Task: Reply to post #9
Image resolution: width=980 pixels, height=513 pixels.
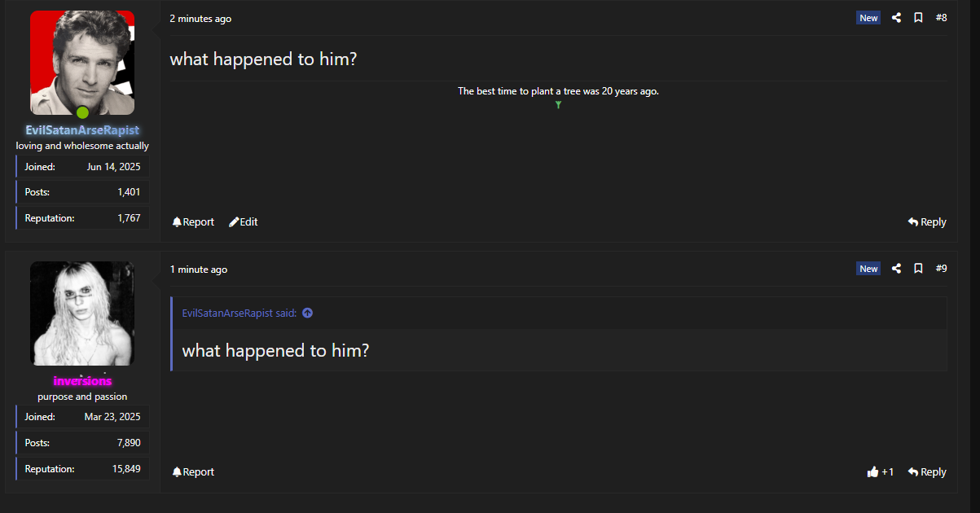Action: [x=927, y=472]
